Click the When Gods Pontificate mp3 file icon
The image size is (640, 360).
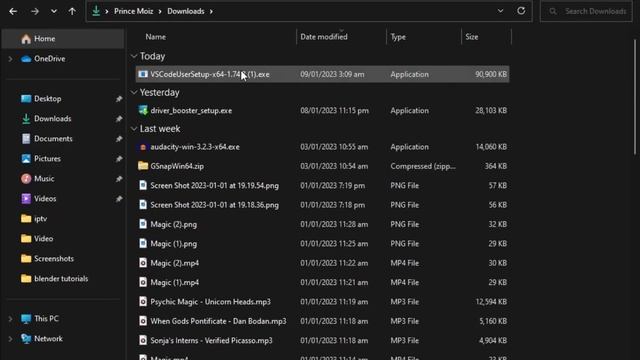coord(143,321)
